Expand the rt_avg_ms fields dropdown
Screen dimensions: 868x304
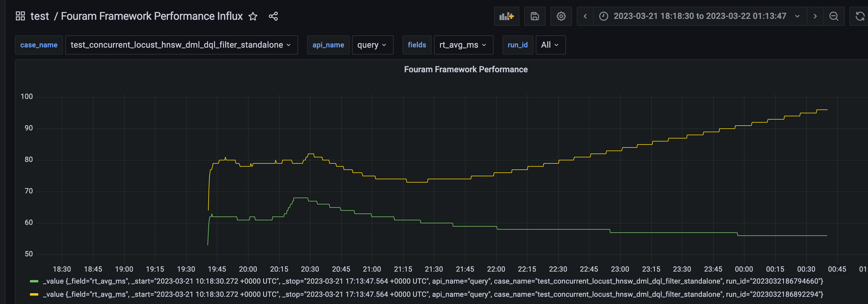[x=464, y=45]
